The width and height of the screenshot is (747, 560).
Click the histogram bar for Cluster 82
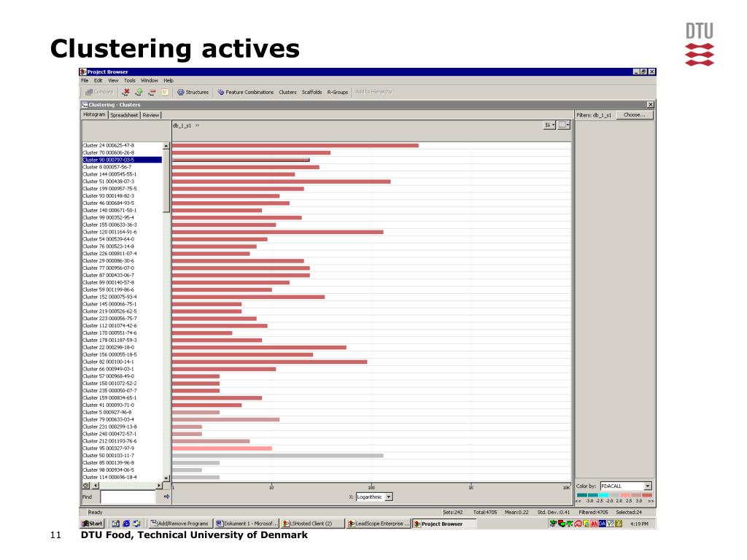coord(270,362)
